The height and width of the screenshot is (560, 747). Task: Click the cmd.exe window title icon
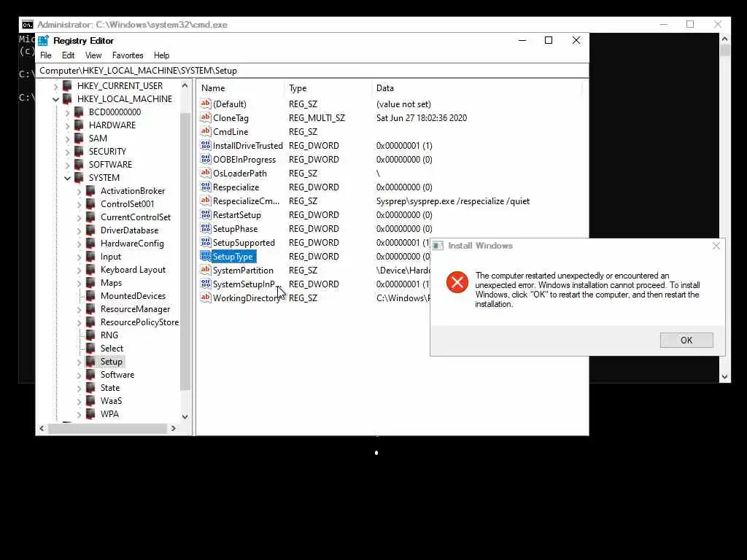click(28, 24)
